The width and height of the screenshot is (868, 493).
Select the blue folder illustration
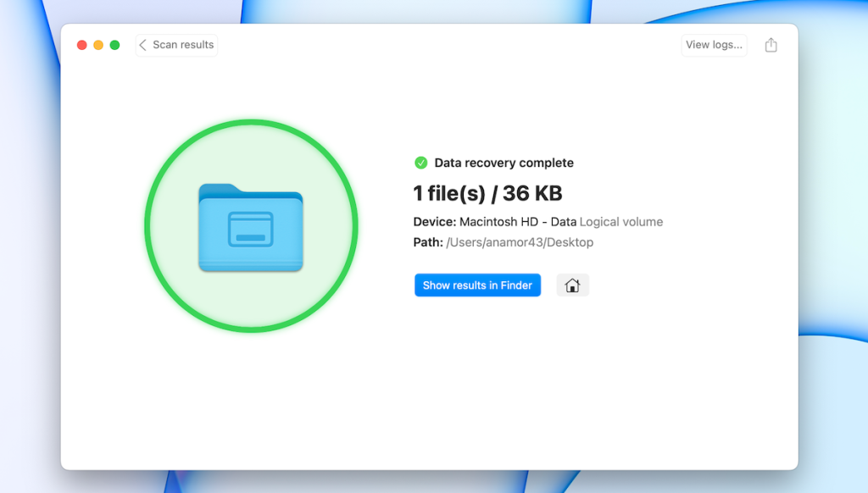tap(252, 225)
